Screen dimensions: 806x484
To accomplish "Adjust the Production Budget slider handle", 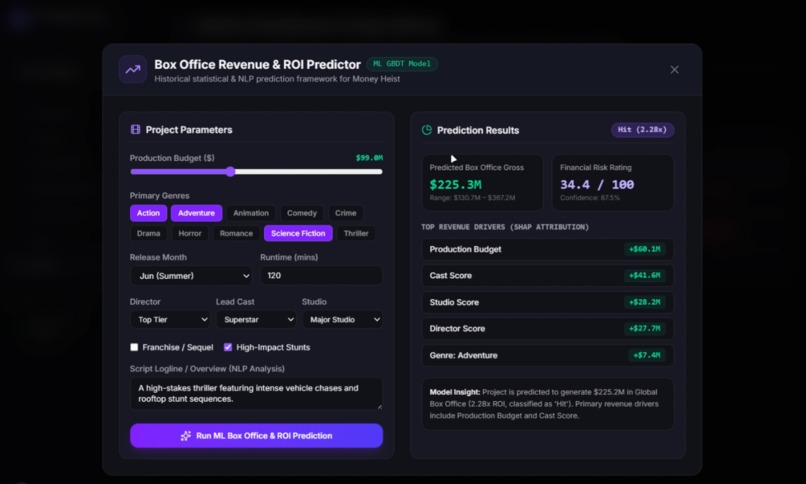I will click(230, 172).
